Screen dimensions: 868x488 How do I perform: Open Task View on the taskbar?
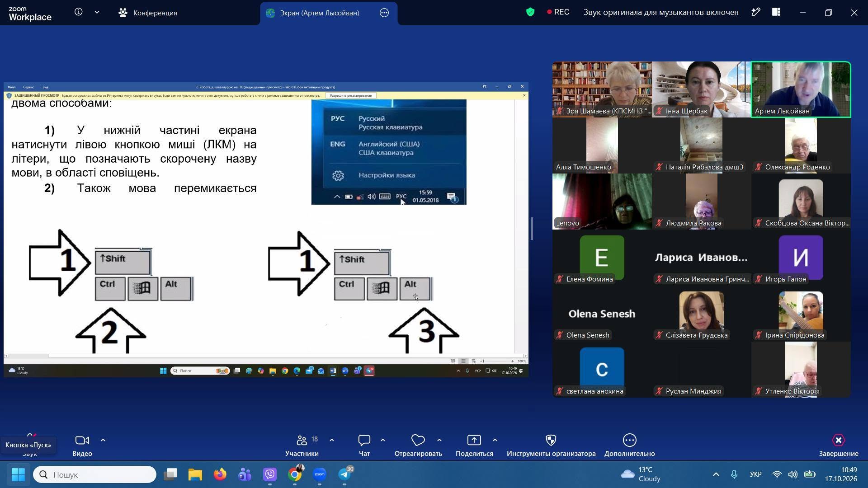(170, 474)
